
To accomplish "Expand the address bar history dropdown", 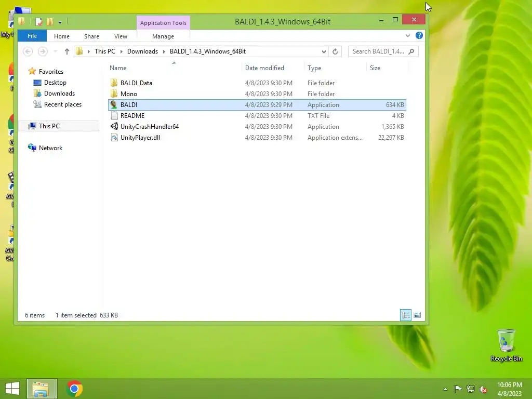I will coord(324,51).
